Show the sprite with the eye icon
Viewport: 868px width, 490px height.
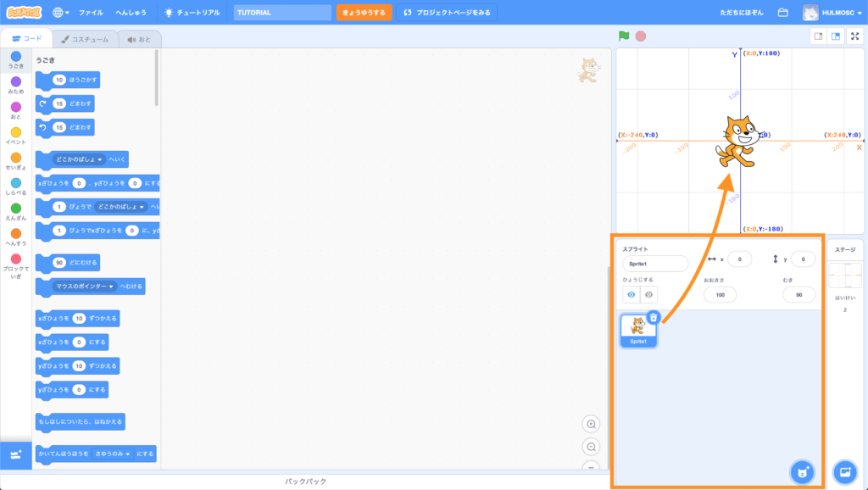click(x=631, y=294)
